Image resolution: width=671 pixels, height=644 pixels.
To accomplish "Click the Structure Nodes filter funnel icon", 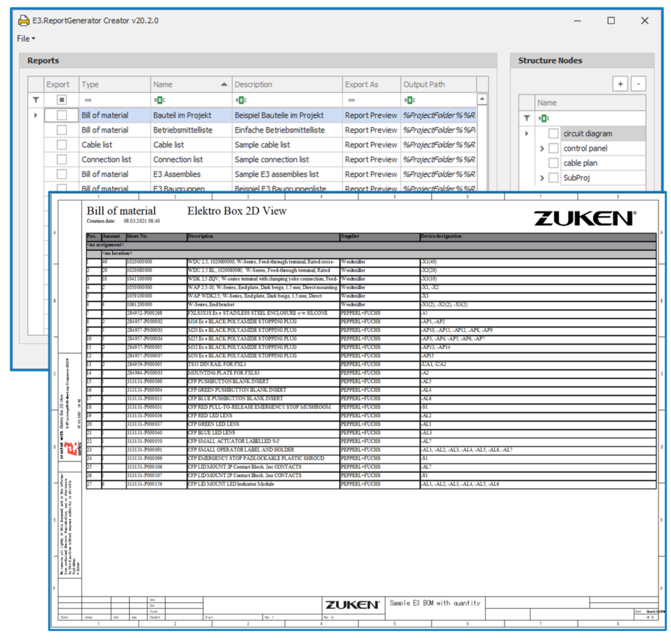I will click(527, 118).
